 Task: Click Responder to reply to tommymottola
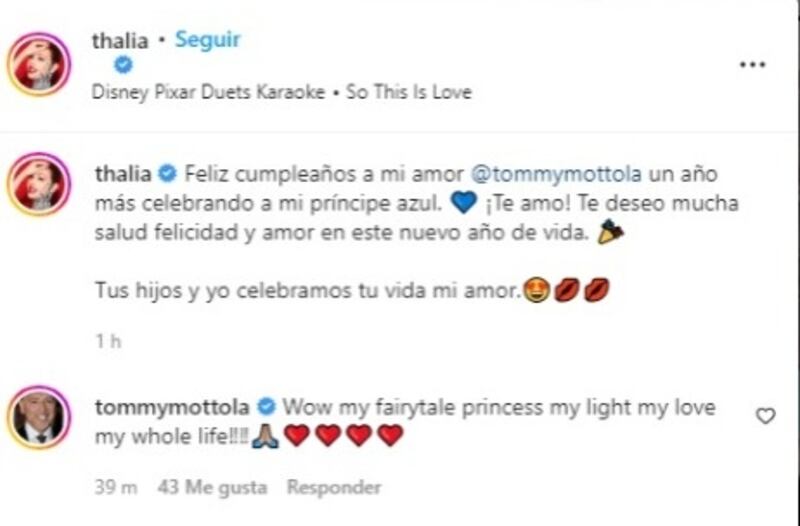pos(334,488)
